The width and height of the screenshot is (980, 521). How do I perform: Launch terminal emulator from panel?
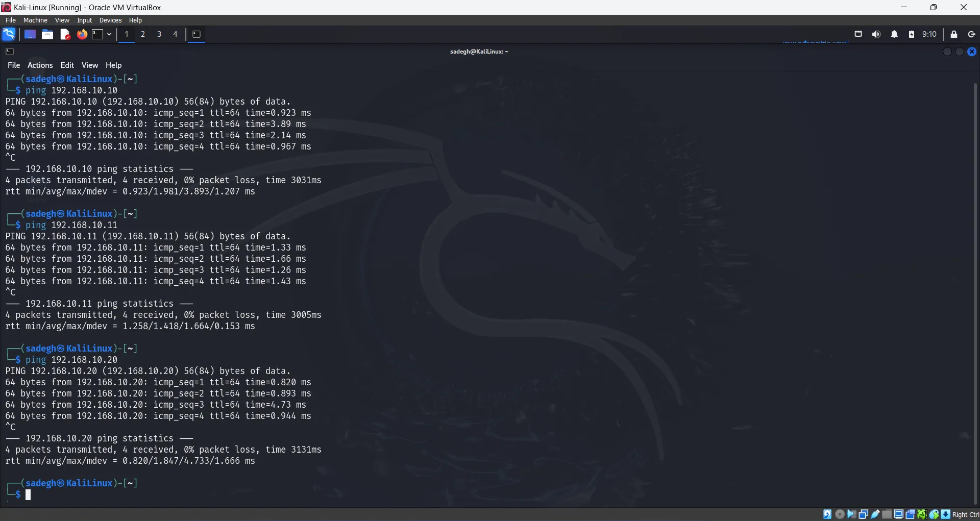[97, 34]
